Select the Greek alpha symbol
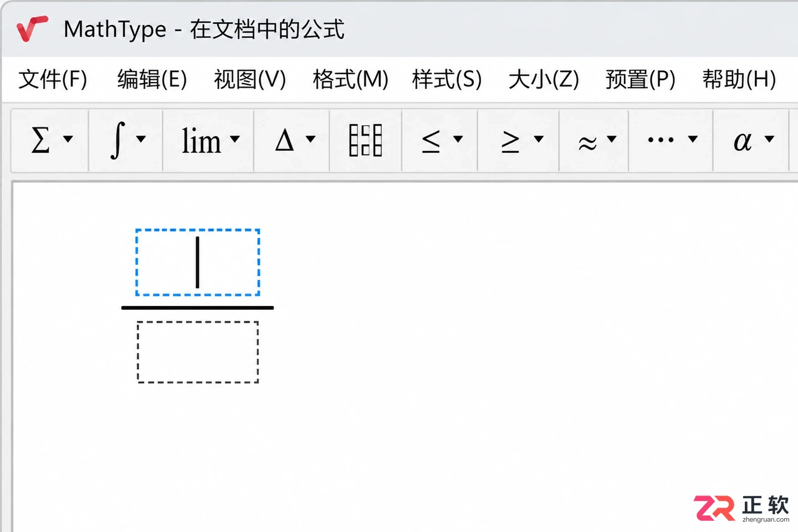798x532 pixels. point(743,141)
